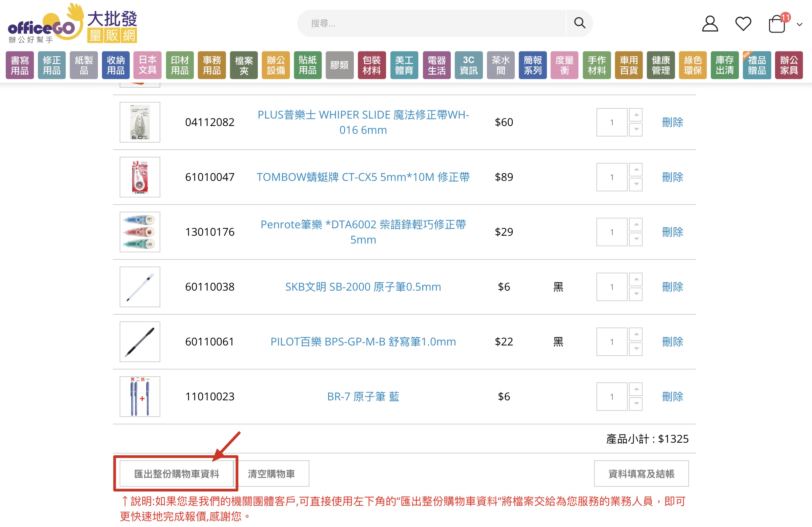The height and width of the screenshot is (527, 812).
Task: Decrease quantity for PLUS WHIPER SLIDE
Action: [x=636, y=129]
